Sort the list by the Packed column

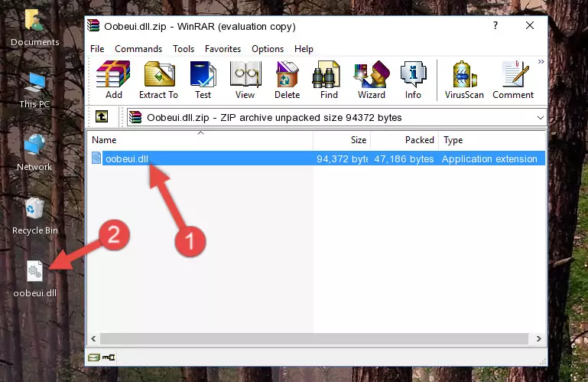[404, 140]
